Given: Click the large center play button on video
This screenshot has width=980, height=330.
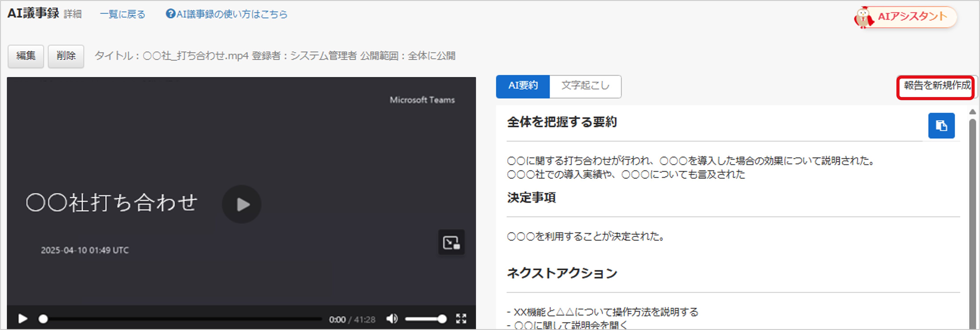Looking at the screenshot, I should click(x=242, y=204).
